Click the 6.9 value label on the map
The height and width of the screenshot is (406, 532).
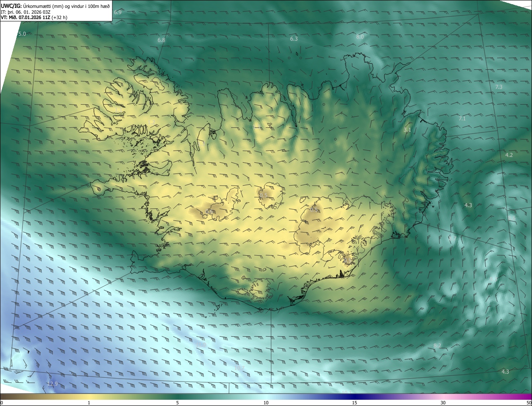[x=118, y=12]
